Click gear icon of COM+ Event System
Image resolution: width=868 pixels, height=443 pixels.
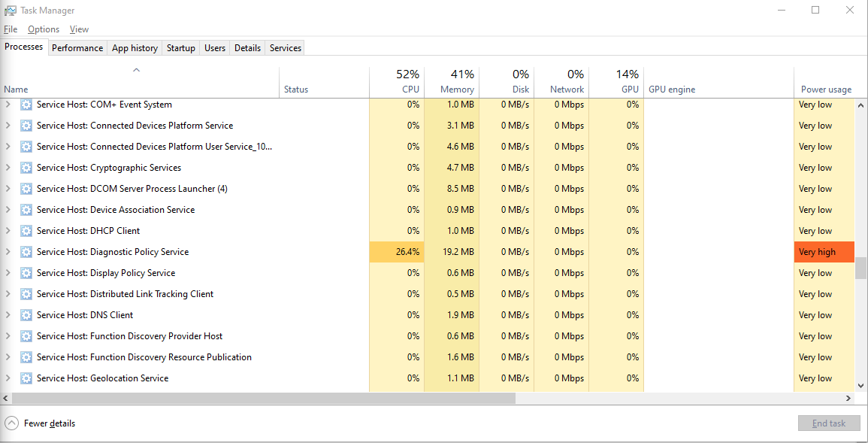tap(26, 105)
